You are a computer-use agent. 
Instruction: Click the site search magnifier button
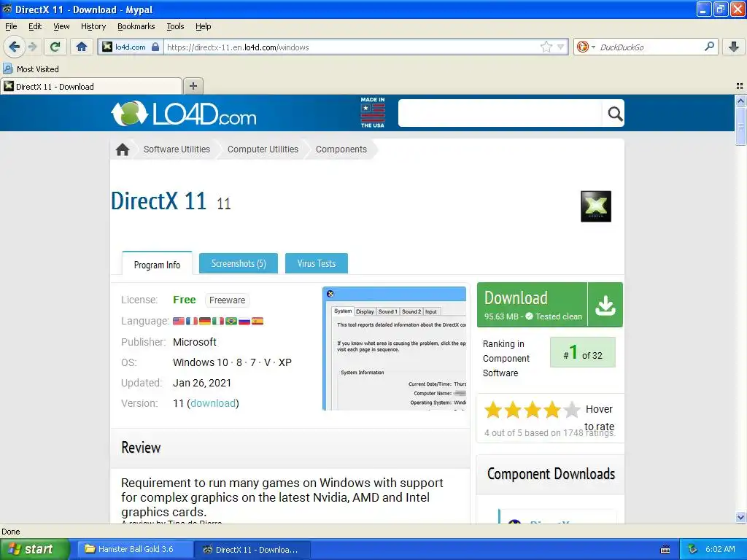(614, 113)
